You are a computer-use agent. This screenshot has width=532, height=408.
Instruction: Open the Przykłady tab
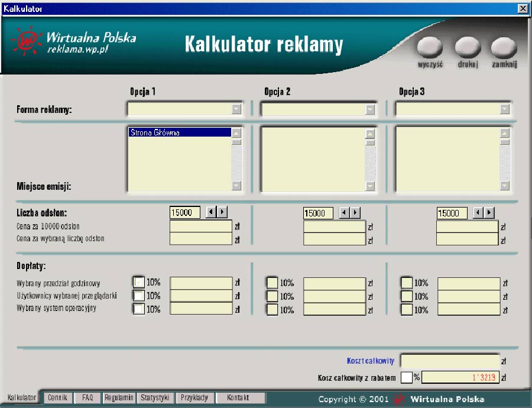pos(194,397)
